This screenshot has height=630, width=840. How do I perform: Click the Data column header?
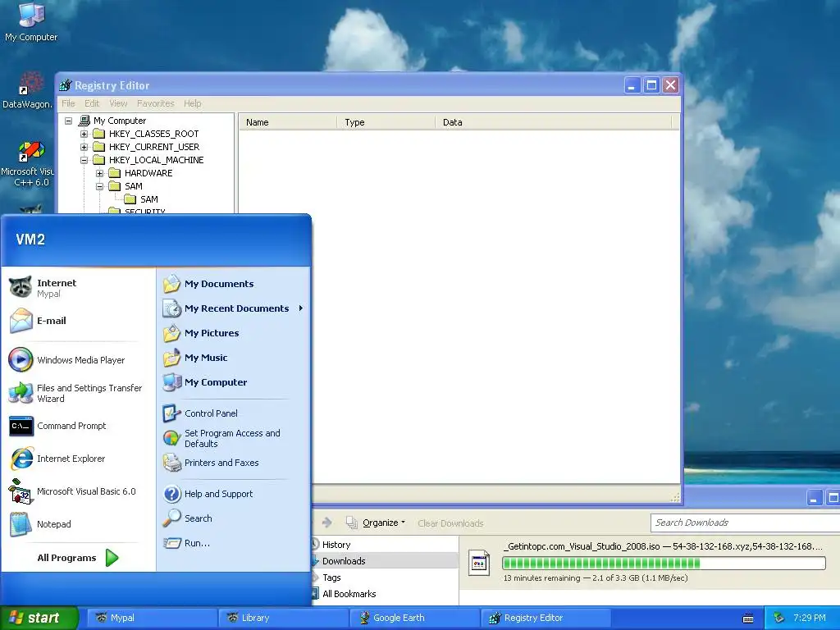point(554,122)
